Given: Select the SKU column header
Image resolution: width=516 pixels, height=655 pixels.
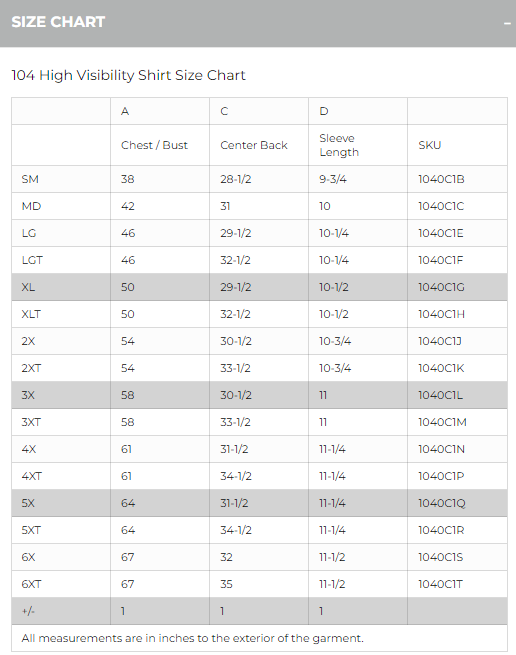Looking at the screenshot, I should (x=430, y=145).
